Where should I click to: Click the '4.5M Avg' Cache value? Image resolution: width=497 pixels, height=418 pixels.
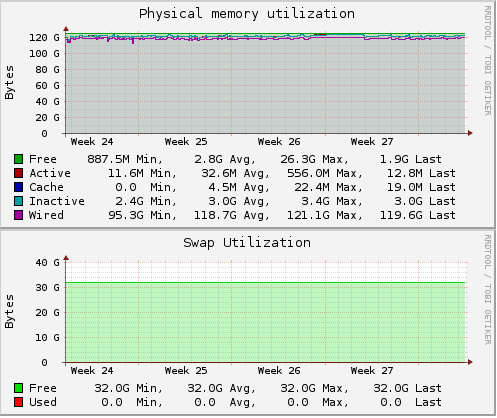point(239,187)
